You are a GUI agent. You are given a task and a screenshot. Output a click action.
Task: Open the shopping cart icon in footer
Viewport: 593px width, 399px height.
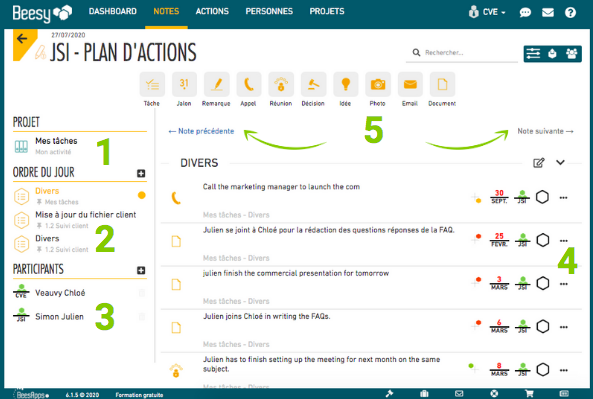[529, 394]
